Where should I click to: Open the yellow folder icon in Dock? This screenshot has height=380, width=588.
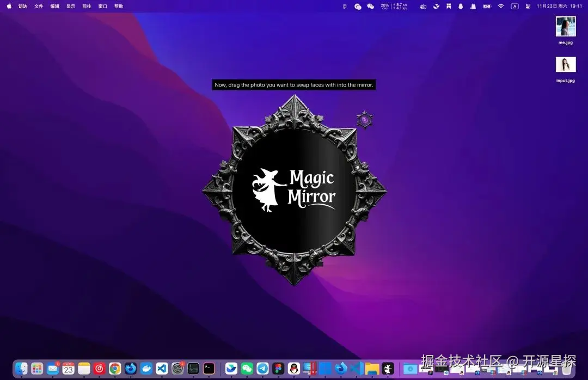(372, 369)
